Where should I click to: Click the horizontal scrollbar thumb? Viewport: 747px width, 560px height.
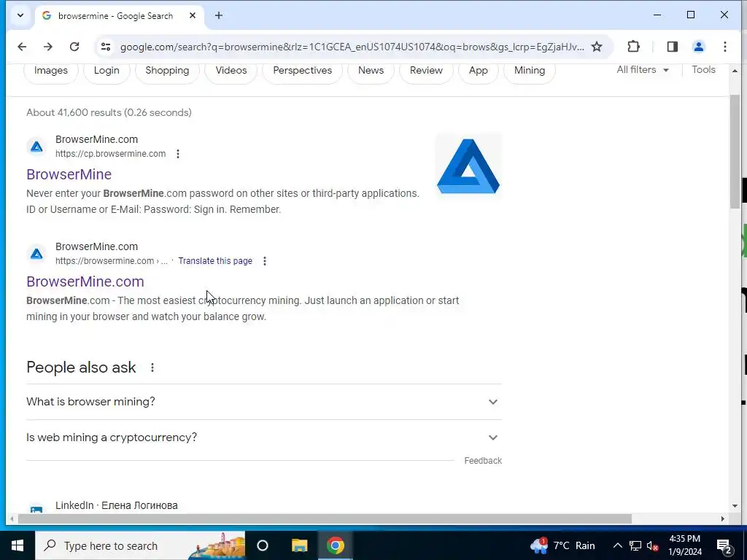pyautogui.click(x=325, y=518)
